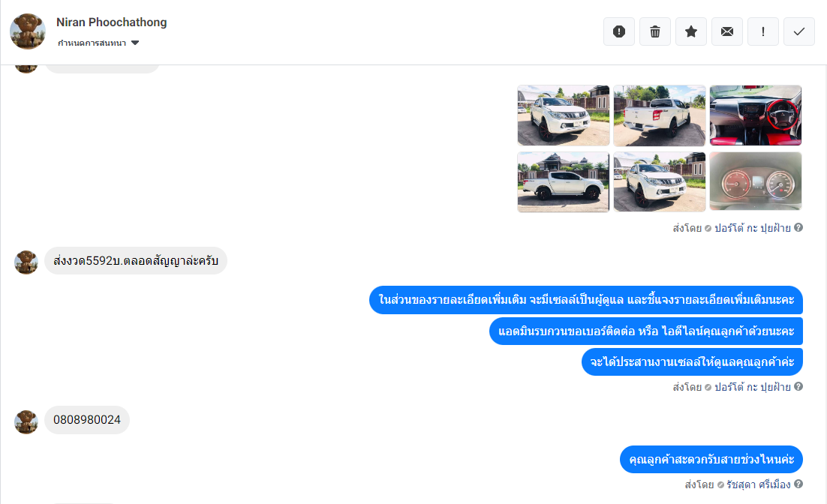Open red steering wheel interior photo
The width and height of the screenshot is (827, 504).
pyautogui.click(x=755, y=115)
